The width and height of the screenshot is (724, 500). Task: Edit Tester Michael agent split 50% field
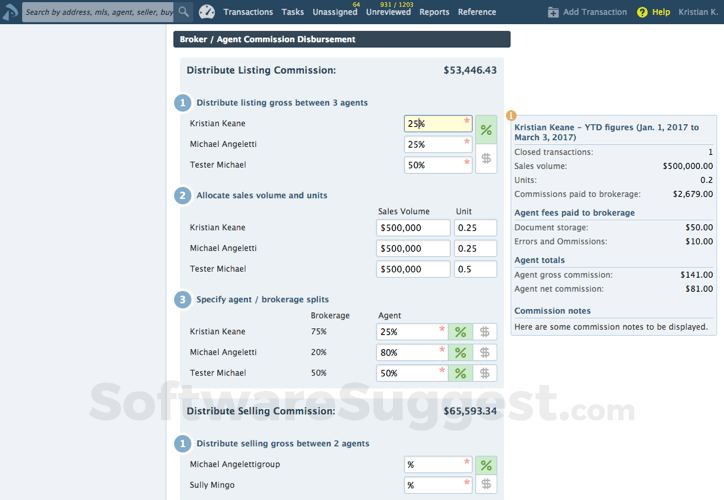(x=412, y=373)
